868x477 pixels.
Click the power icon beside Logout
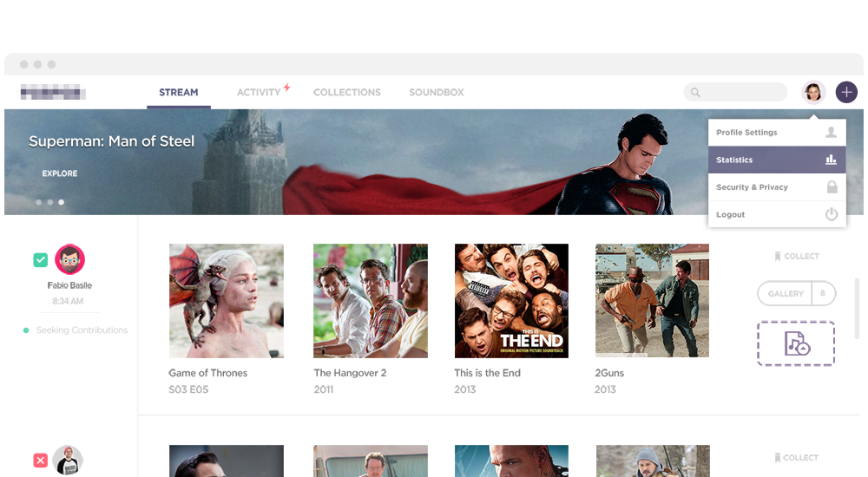pos(832,214)
